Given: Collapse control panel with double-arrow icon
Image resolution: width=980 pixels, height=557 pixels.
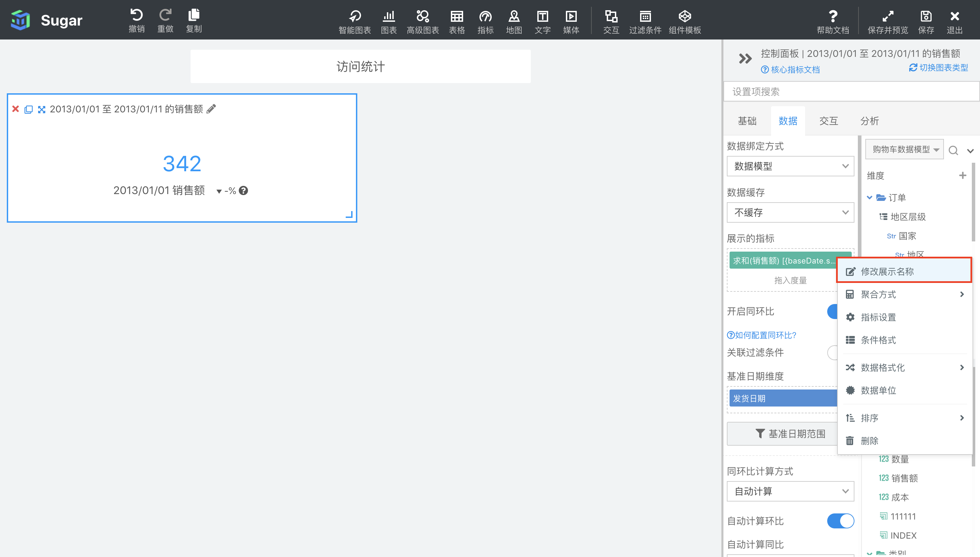Looking at the screenshot, I should click(x=745, y=59).
